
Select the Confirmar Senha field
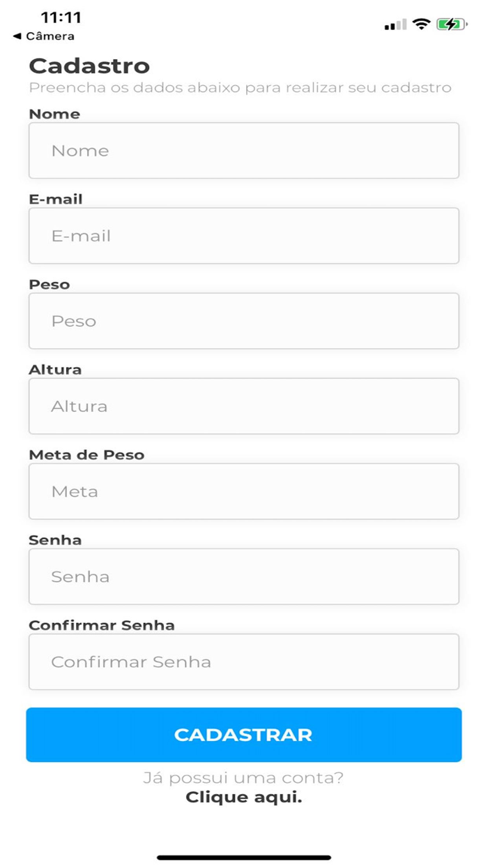tap(243, 661)
